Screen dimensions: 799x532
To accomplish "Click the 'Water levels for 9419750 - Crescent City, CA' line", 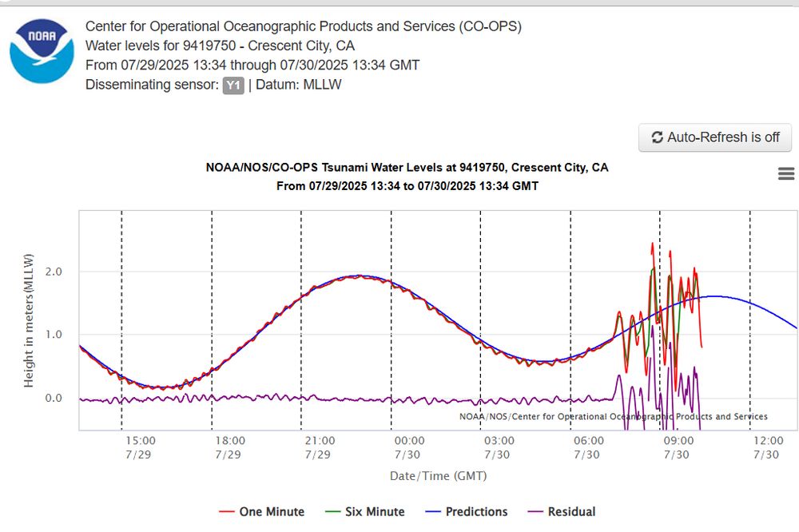I will pyautogui.click(x=221, y=46).
